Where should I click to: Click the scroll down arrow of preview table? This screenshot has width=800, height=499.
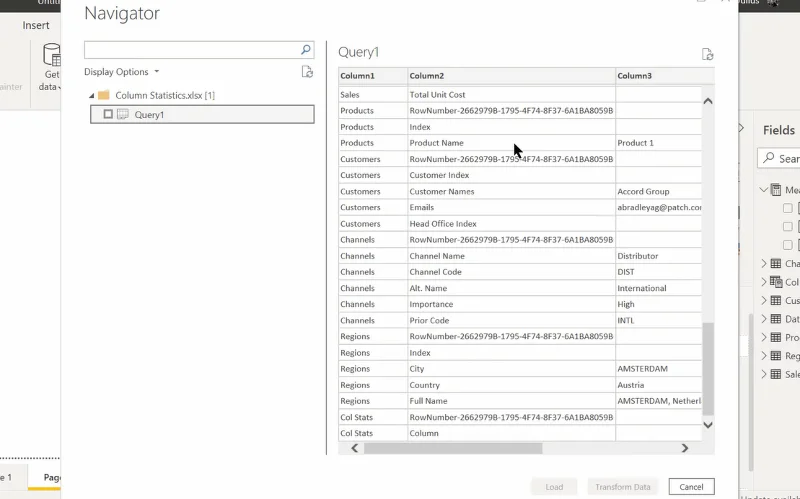point(708,425)
